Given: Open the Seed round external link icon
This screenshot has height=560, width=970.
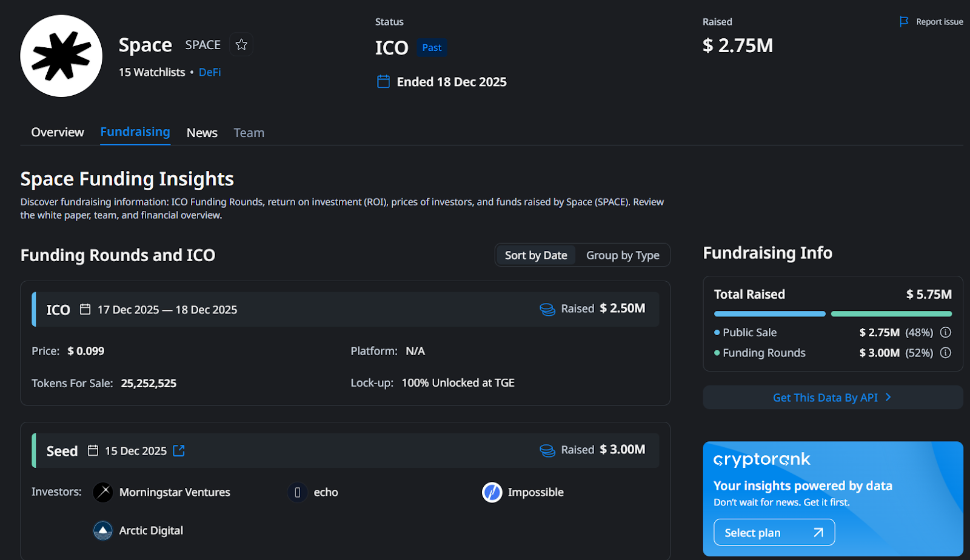Looking at the screenshot, I should point(179,451).
